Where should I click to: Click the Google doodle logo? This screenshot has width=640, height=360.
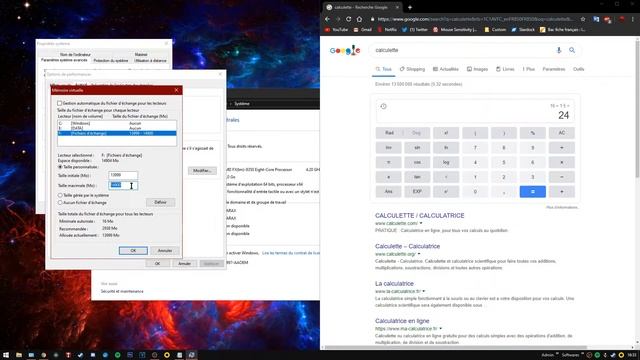[x=345, y=50]
